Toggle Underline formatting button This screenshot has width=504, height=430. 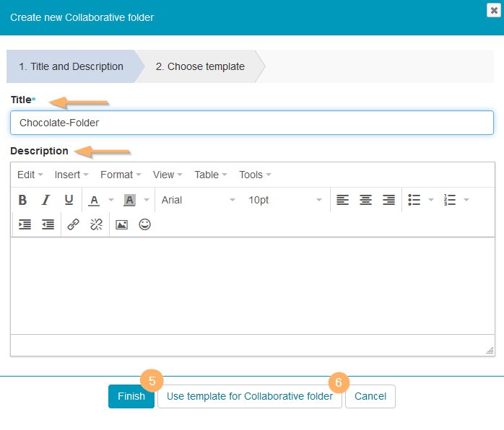69,200
